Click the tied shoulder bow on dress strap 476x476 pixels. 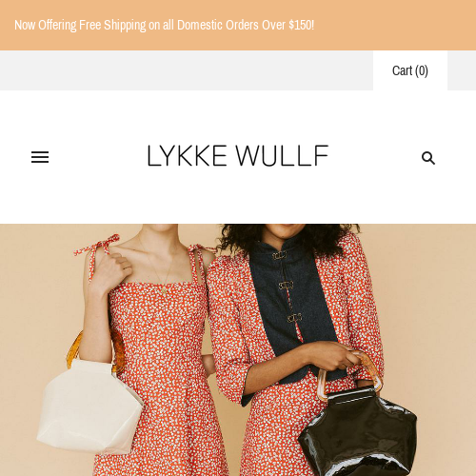pos(97,245)
